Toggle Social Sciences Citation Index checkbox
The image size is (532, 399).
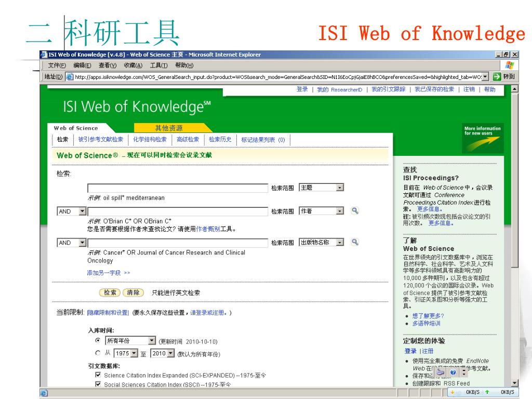tap(98, 384)
